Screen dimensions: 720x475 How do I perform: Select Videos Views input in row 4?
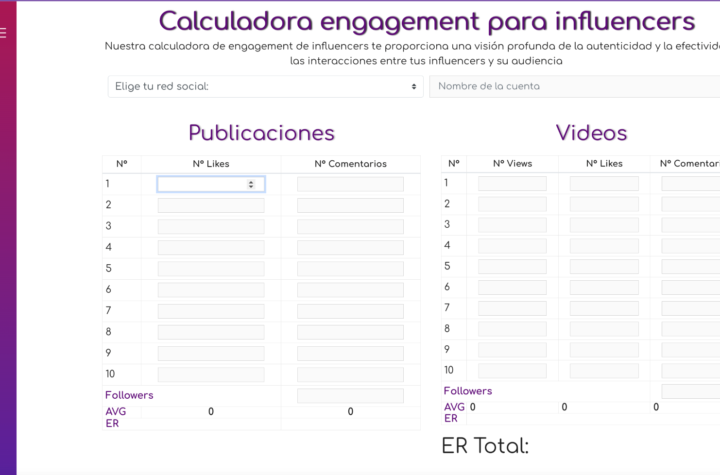click(x=513, y=246)
